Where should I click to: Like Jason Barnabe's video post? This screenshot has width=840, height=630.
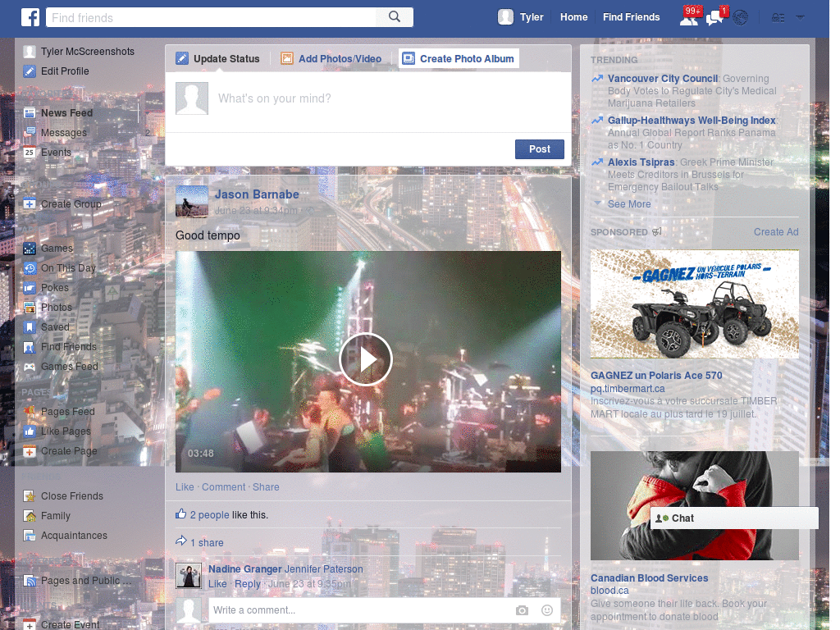pyautogui.click(x=184, y=486)
